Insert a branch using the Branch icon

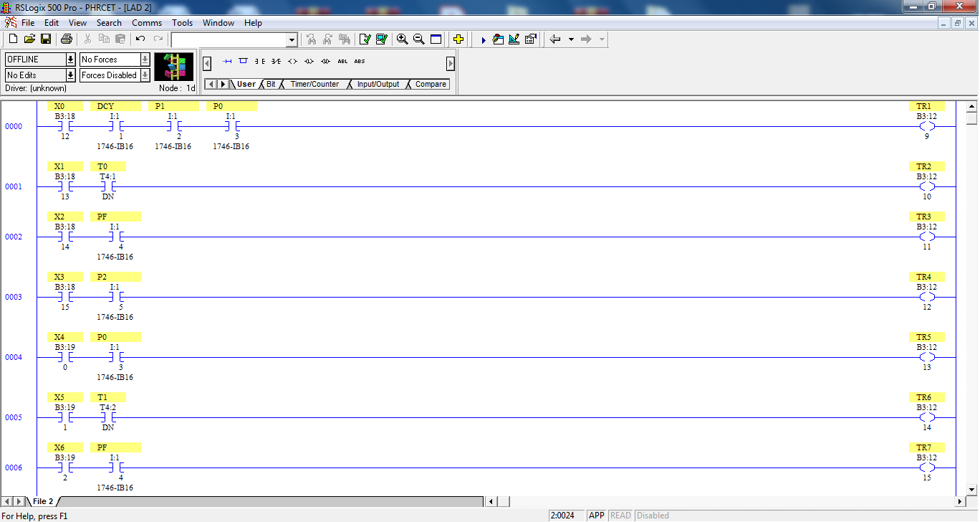point(244,61)
